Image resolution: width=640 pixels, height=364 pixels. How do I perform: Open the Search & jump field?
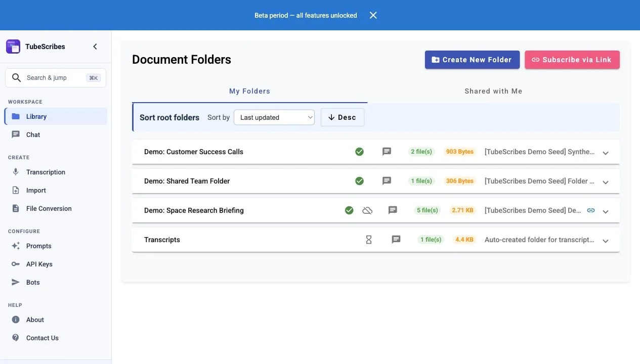click(x=56, y=78)
